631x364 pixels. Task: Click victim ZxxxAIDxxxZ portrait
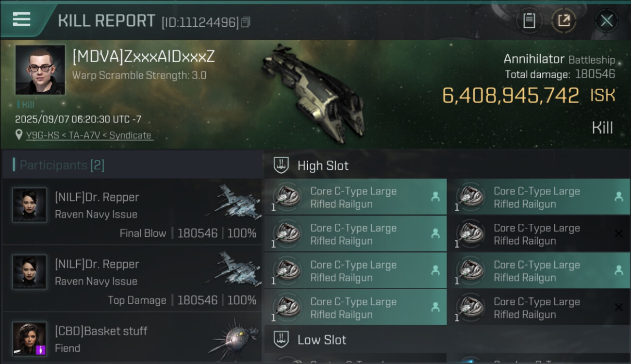point(40,70)
